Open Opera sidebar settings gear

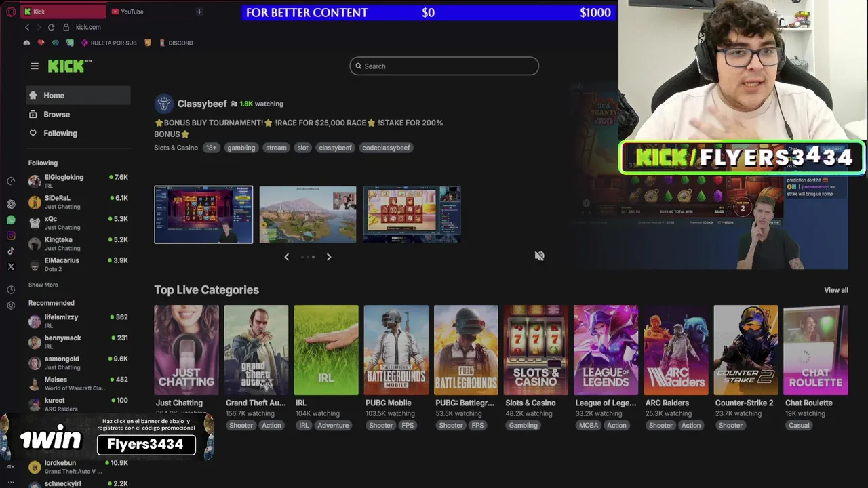(x=11, y=306)
